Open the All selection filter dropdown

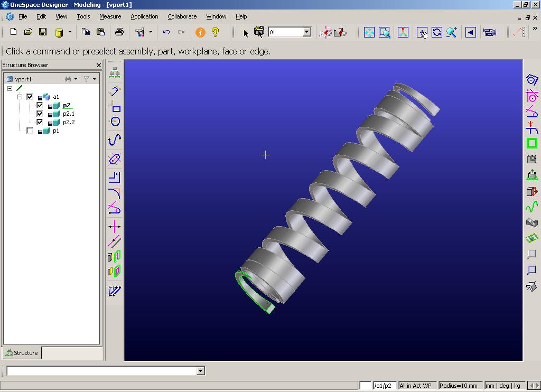click(307, 32)
